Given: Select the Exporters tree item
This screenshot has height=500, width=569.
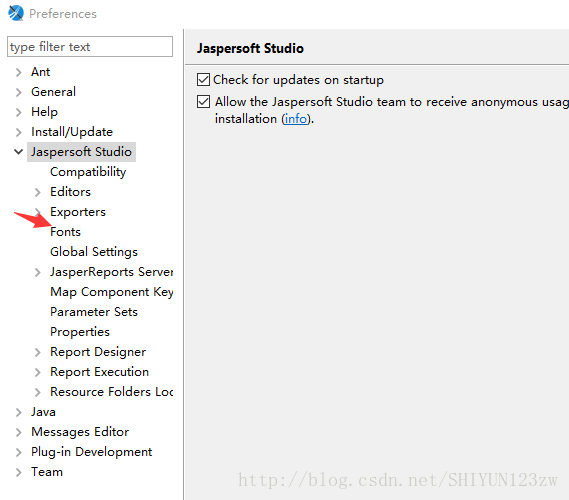Looking at the screenshot, I should 78,212.
